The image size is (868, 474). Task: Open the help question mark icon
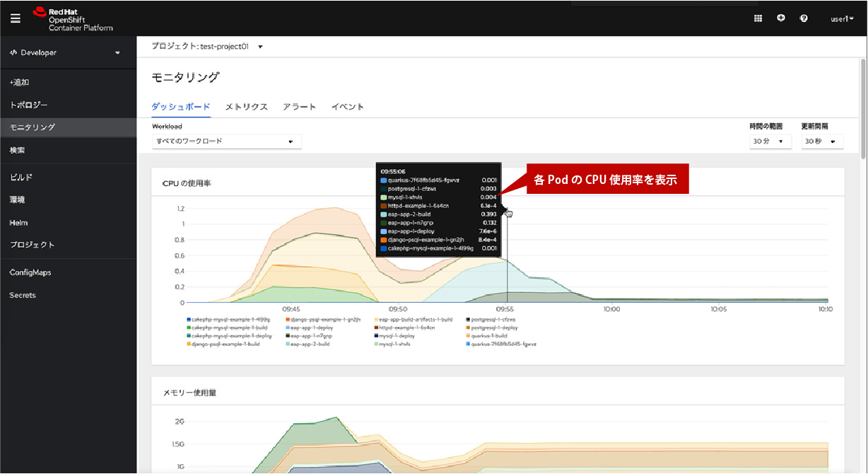(x=804, y=18)
